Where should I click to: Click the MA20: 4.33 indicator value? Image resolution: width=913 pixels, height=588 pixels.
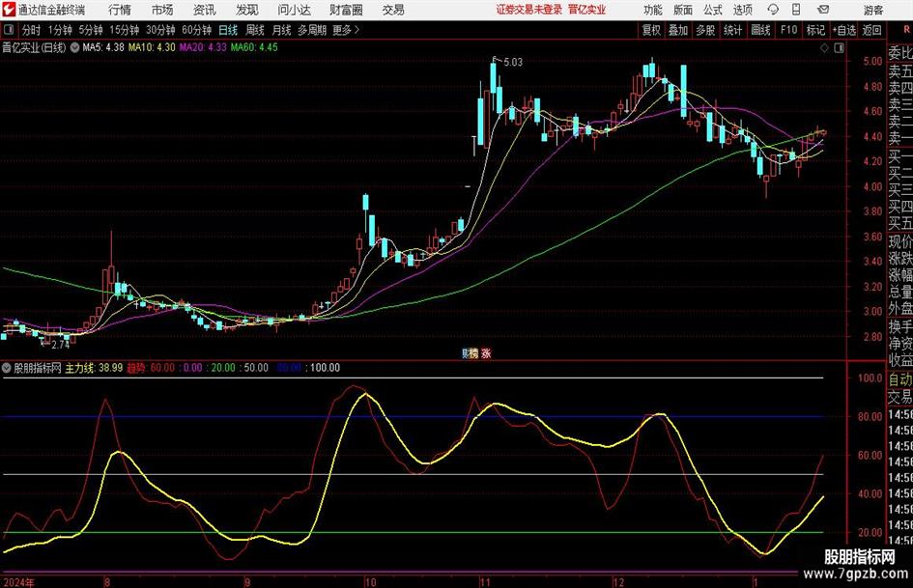(203, 47)
